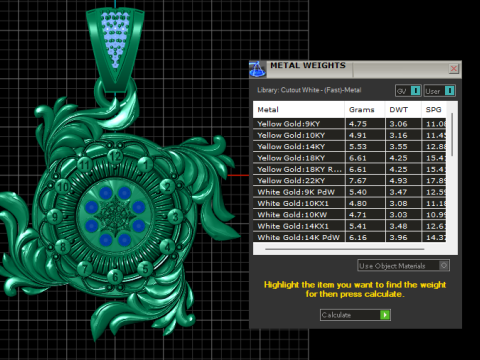Click the Metal Weights scale icon
Viewport: 480px width, 360px height.
coord(257,69)
